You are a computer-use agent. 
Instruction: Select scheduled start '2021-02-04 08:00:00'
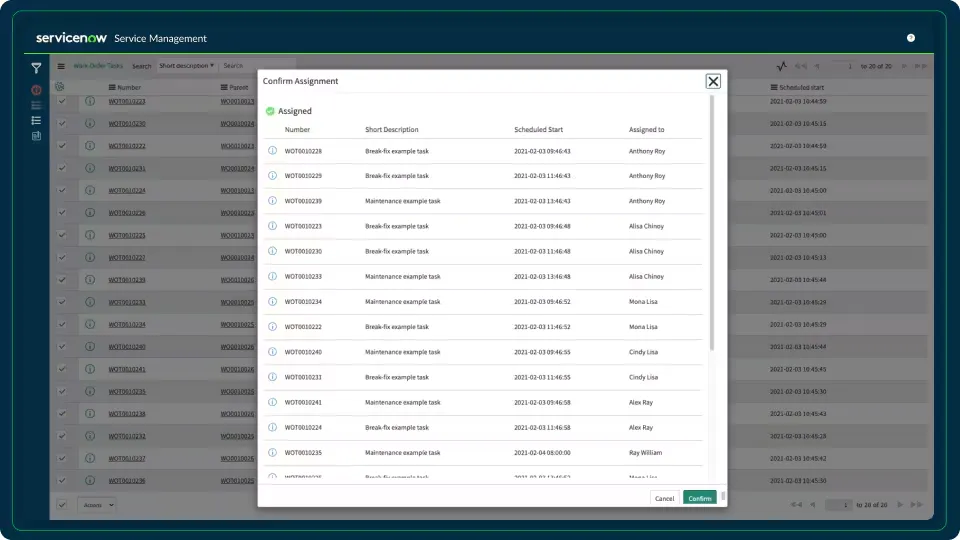pyautogui.click(x=542, y=452)
